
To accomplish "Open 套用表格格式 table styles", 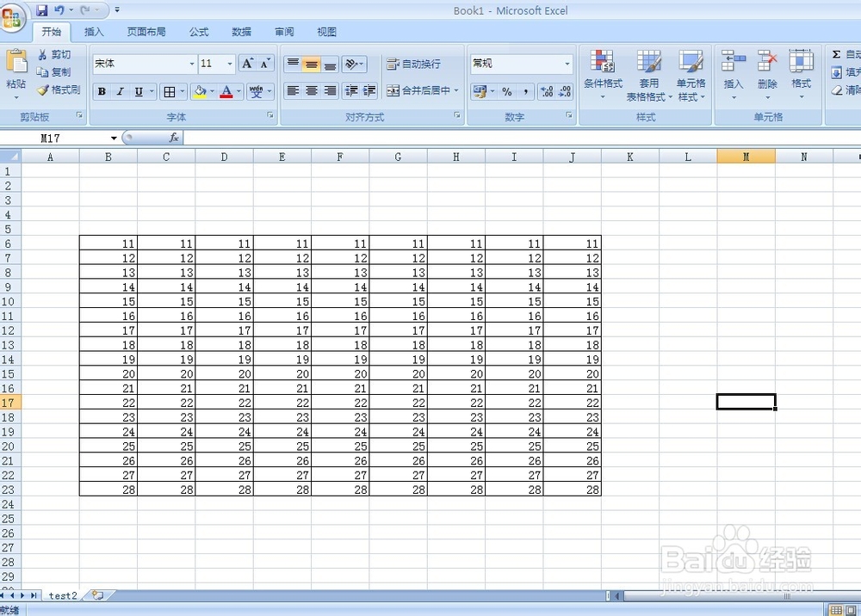I will (x=649, y=75).
